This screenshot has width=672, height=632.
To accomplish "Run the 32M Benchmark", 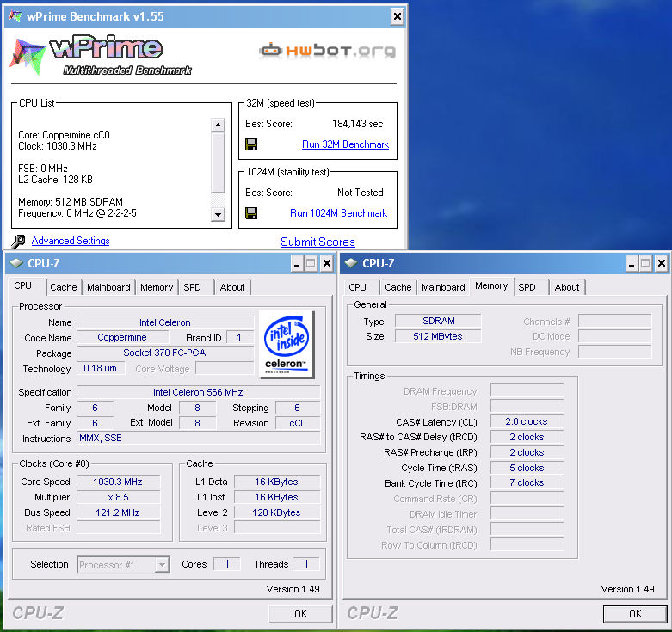I will pyautogui.click(x=345, y=144).
